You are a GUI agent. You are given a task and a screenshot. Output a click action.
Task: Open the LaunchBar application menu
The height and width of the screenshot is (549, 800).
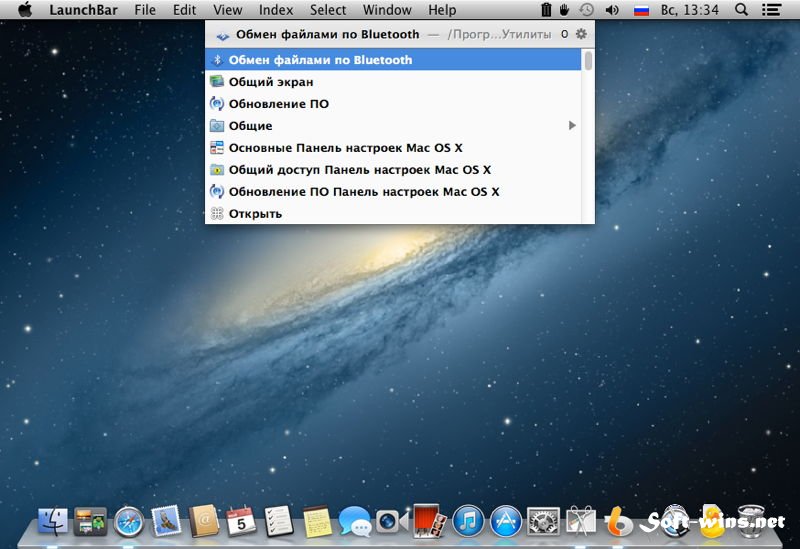click(x=83, y=10)
